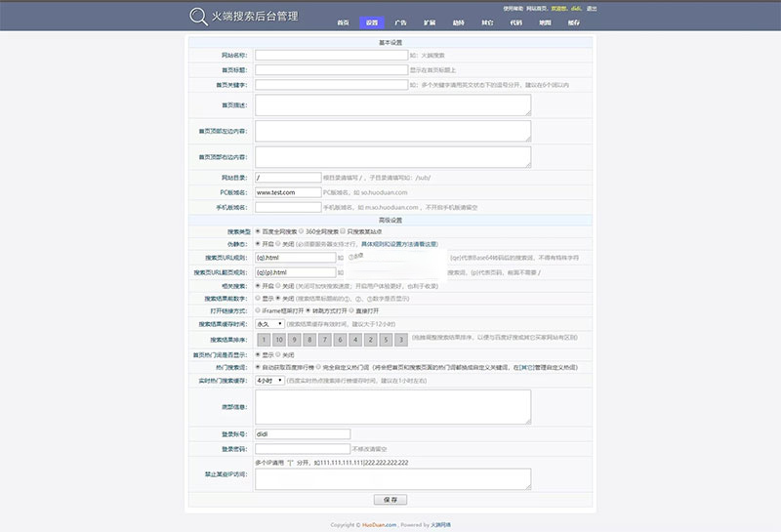Select the 直接打开 link opening mode
This screenshot has height=532, width=781.
click(352, 310)
